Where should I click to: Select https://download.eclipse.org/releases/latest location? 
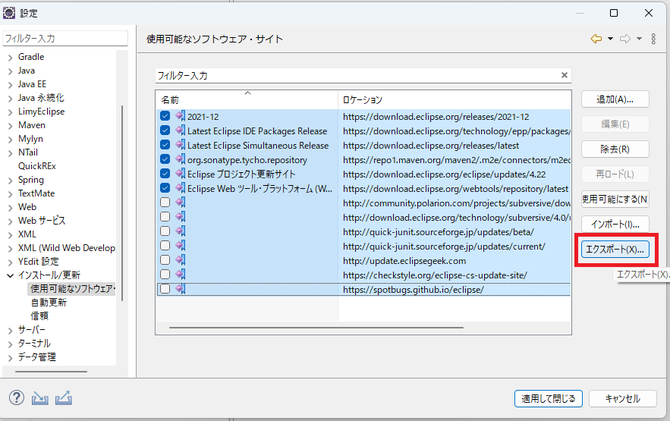click(x=431, y=145)
